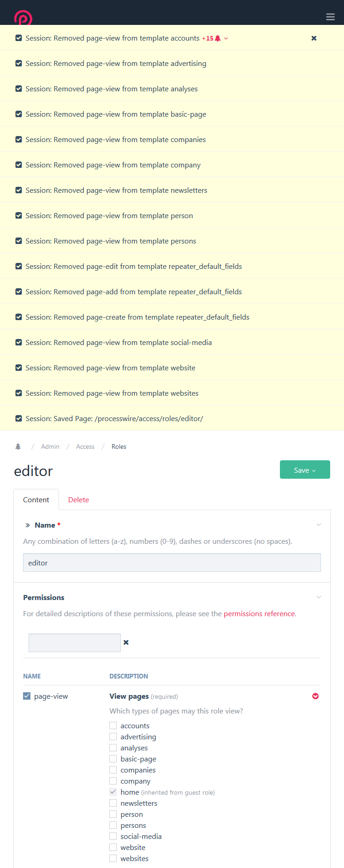Image resolution: width=344 pixels, height=868 pixels.
Task: Click the red collapse icon beside View pages
Action: point(315,696)
